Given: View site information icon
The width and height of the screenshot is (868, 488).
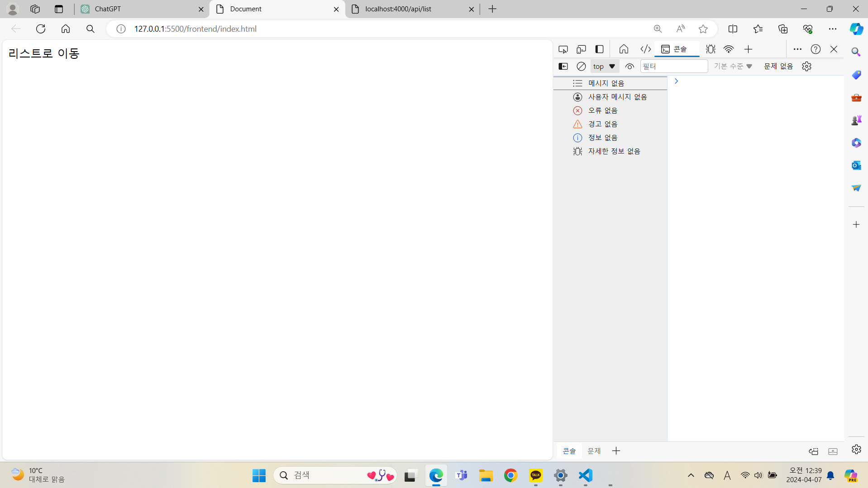Looking at the screenshot, I should coord(121,29).
